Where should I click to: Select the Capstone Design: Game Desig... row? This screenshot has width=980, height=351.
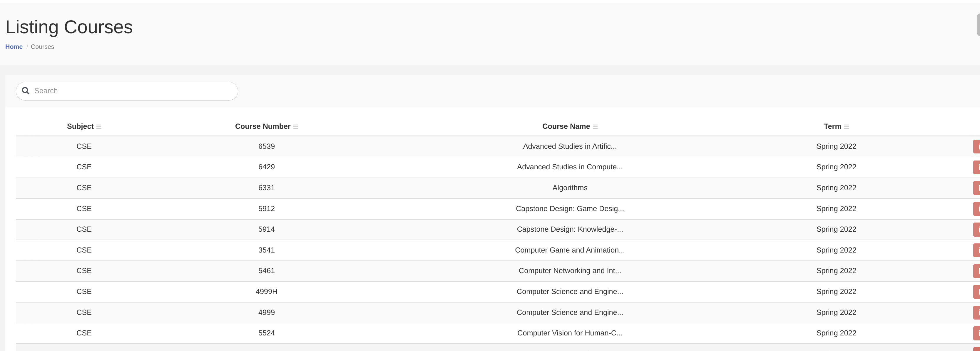click(x=569, y=209)
